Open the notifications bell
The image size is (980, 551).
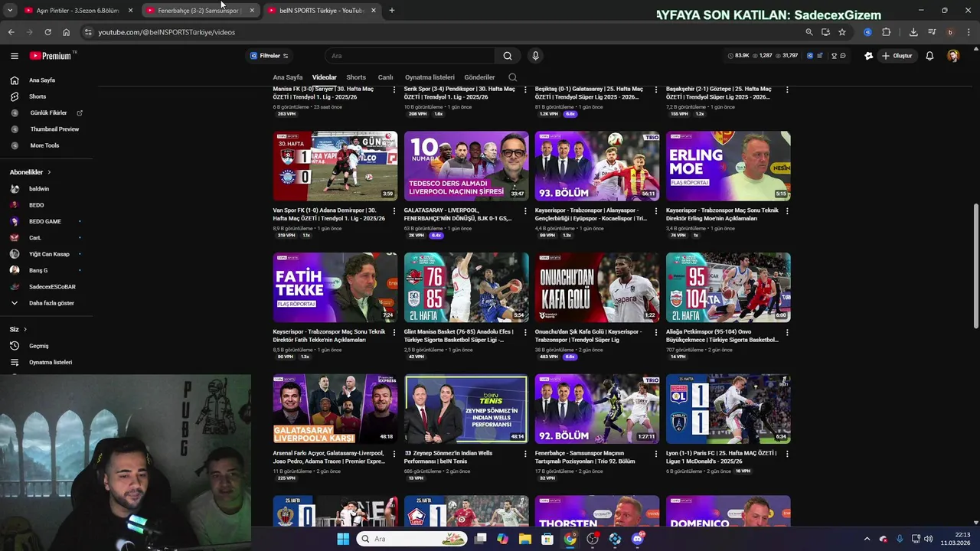click(x=929, y=56)
